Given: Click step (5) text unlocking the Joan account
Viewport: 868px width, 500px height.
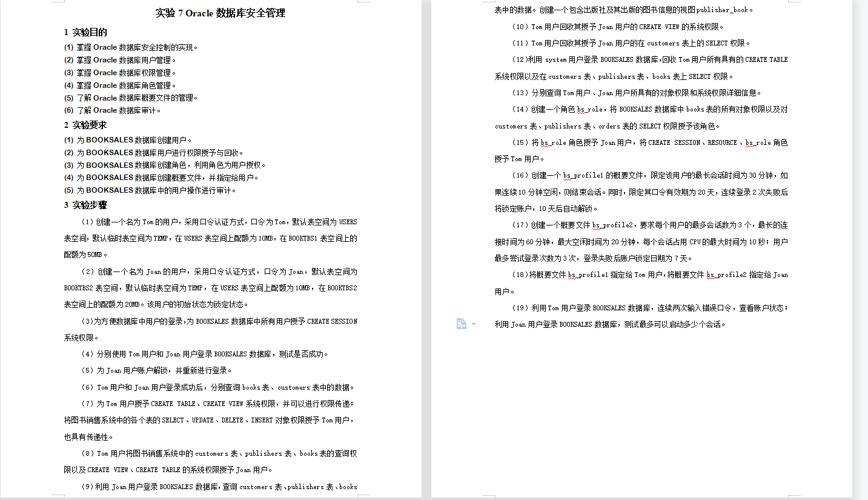Looking at the screenshot, I should click(156, 370).
